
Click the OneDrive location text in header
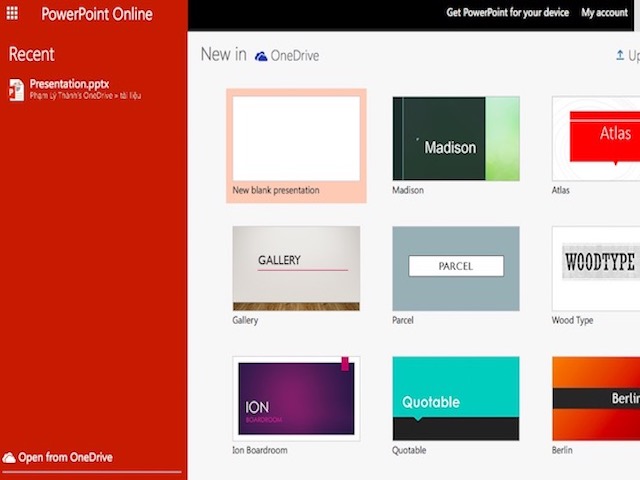click(295, 56)
